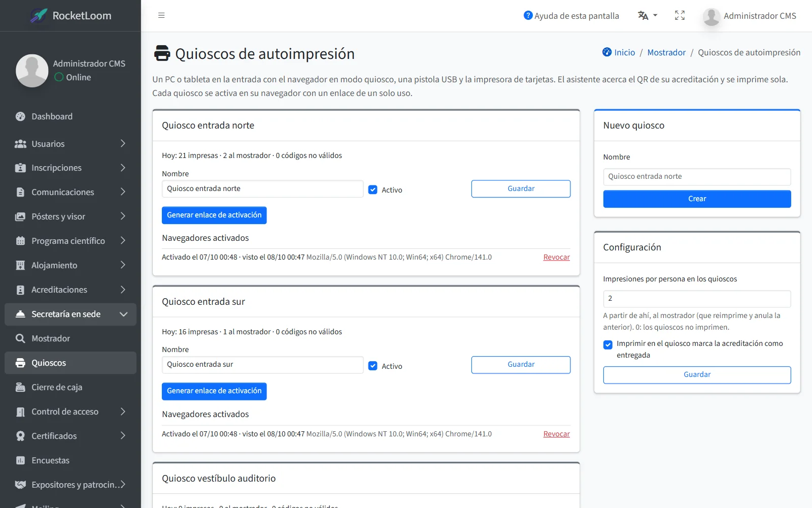
Task: Open Administrador CMS user menu in header
Action: (750, 16)
